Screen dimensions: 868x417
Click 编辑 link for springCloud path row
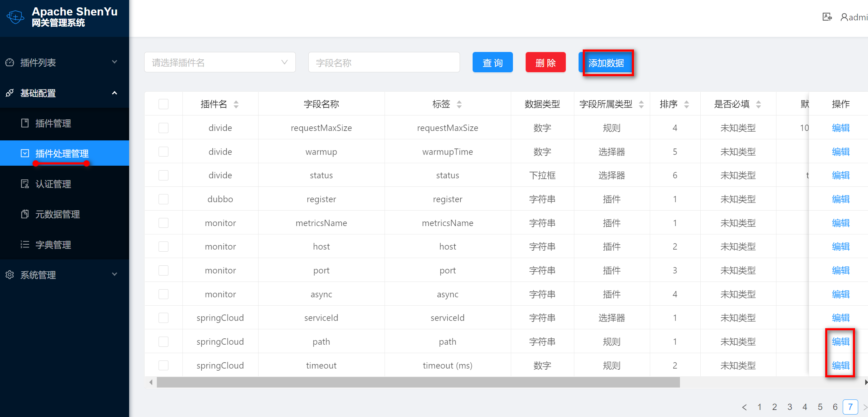[841, 342]
